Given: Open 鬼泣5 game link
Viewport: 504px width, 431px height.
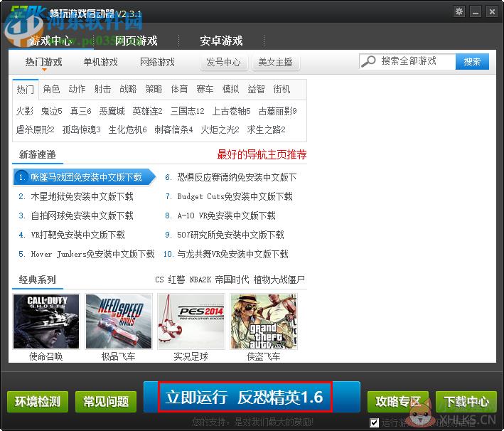Looking at the screenshot, I should pyautogui.click(x=51, y=111).
